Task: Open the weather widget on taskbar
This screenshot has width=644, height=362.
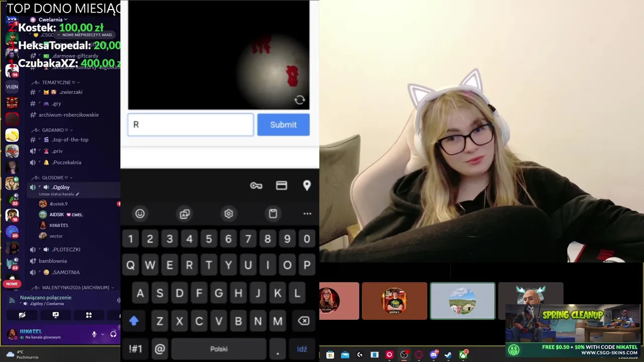Action: pyautogui.click(x=23, y=355)
